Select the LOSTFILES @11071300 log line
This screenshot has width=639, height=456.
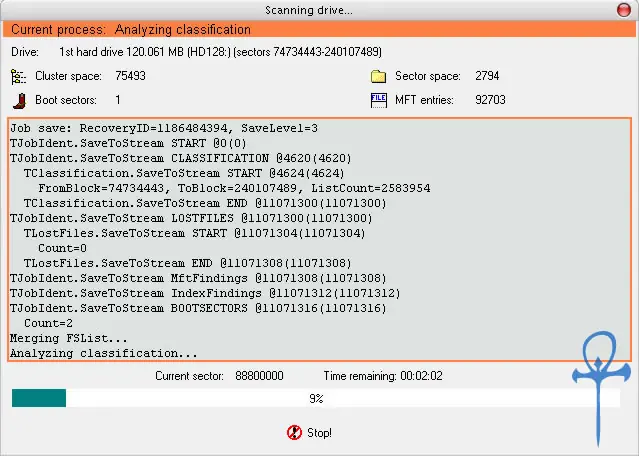(191, 218)
